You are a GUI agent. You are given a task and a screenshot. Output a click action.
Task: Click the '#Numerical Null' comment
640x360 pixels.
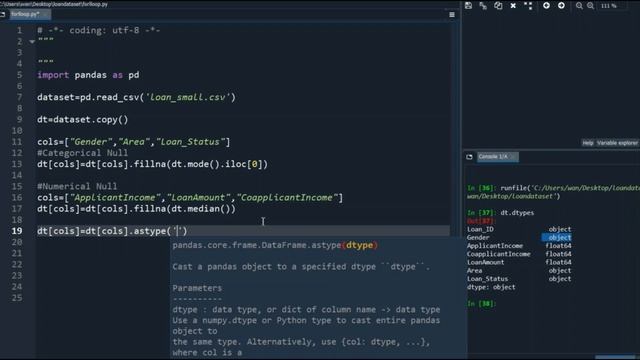77,187
